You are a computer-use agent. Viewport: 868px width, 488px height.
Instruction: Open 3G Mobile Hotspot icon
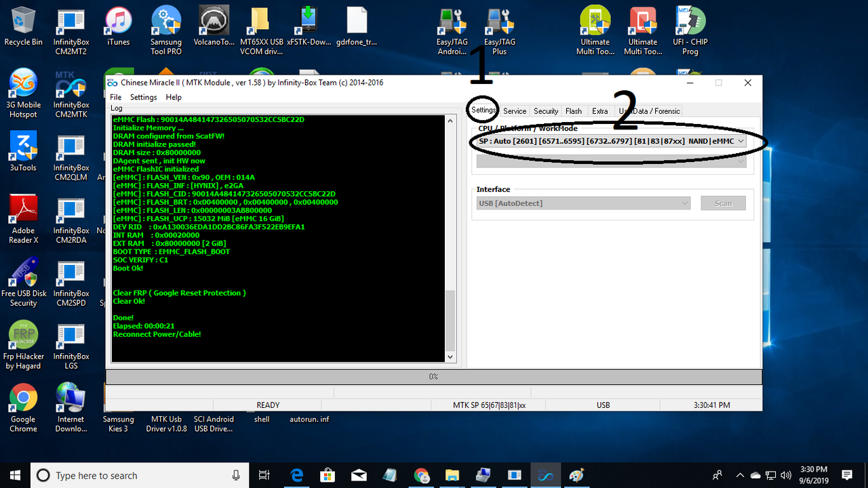[x=23, y=94]
